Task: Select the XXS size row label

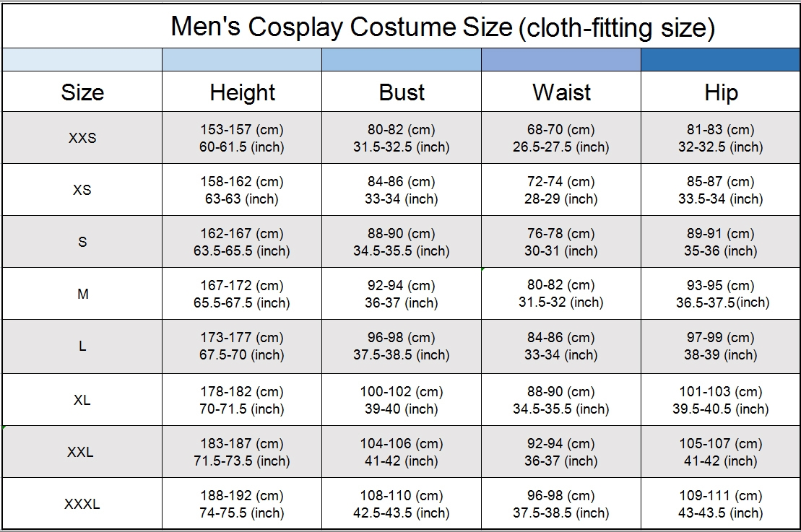Action: click(82, 138)
